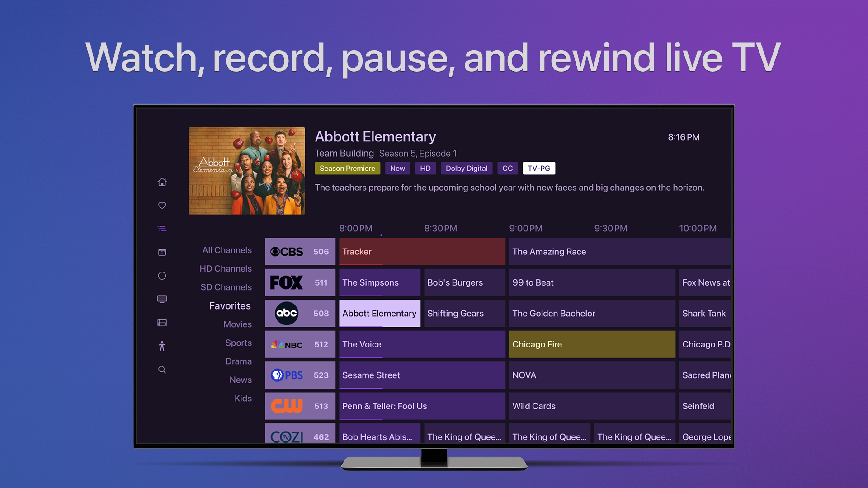Choose the Drama filter
The image size is (868, 488).
pyautogui.click(x=238, y=361)
